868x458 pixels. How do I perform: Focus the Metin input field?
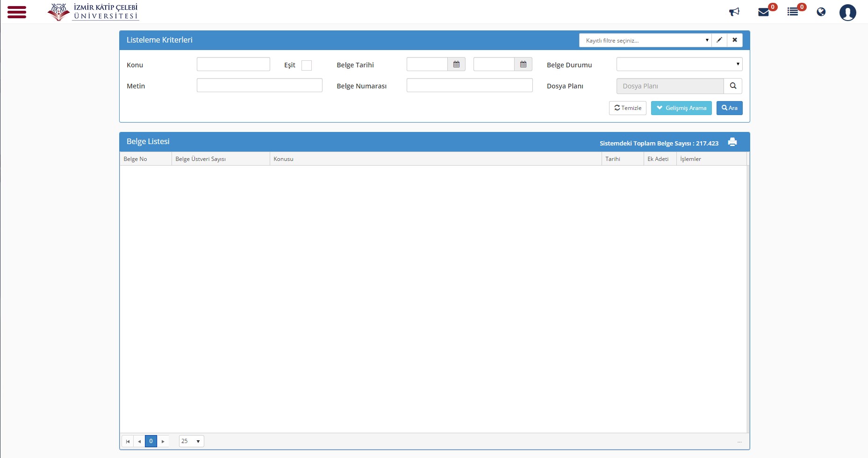tap(259, 85)
